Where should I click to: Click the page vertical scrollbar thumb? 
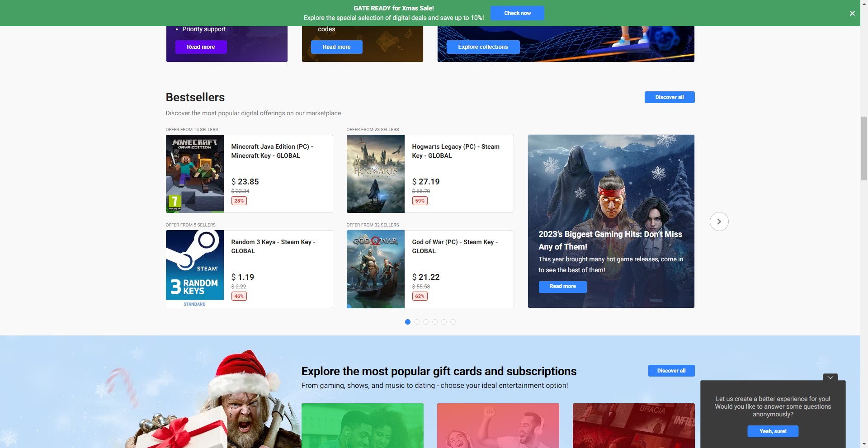coord(864,148)
